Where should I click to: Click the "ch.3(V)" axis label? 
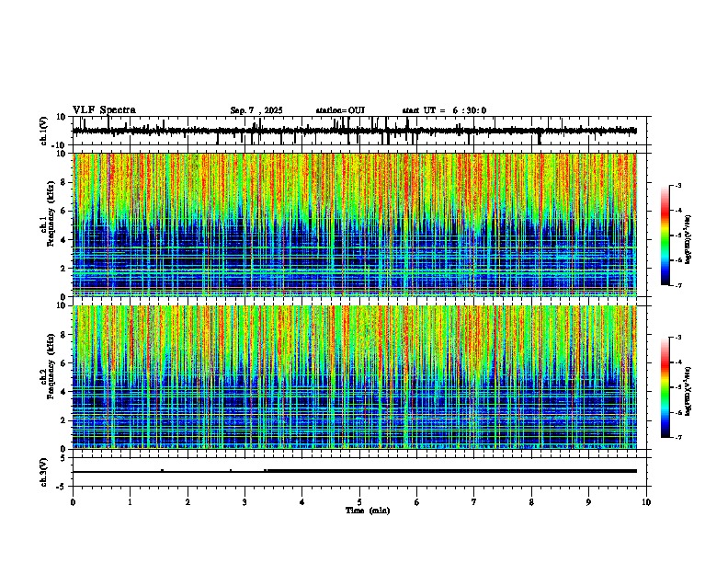44,473
